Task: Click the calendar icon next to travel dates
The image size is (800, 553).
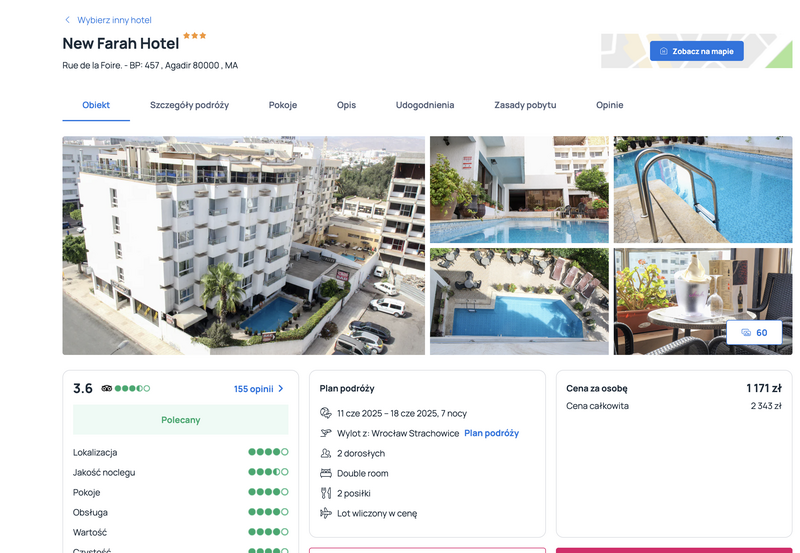Action: coord(326,413)
